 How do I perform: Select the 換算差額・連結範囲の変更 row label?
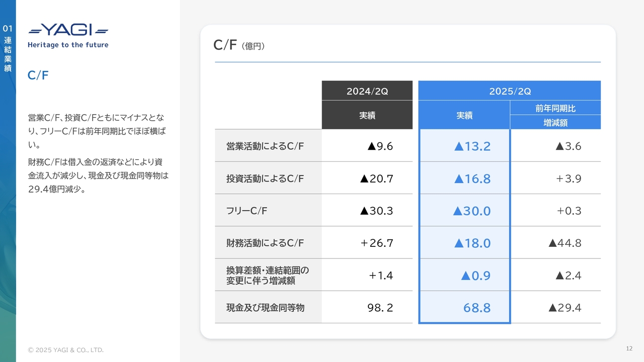pos(268,275)
